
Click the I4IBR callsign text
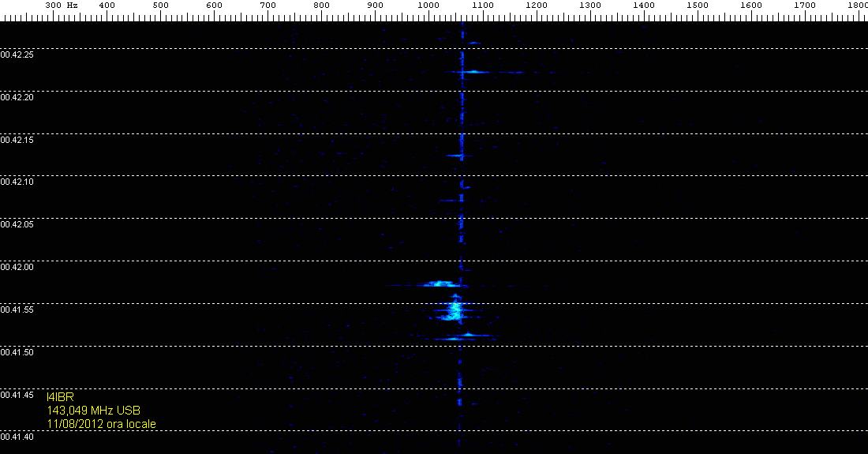click(60, 397)
